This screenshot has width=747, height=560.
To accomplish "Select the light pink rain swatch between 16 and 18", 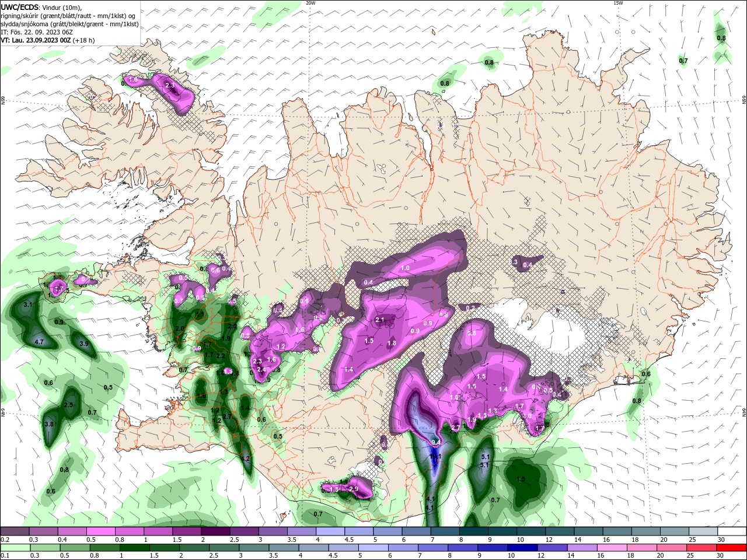I will click(613, 548).
